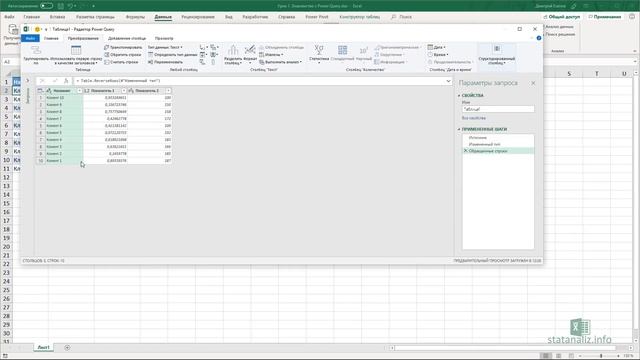
Task: Switch to the Home (Главная) tab in Power Query
Action: (51, 38)
